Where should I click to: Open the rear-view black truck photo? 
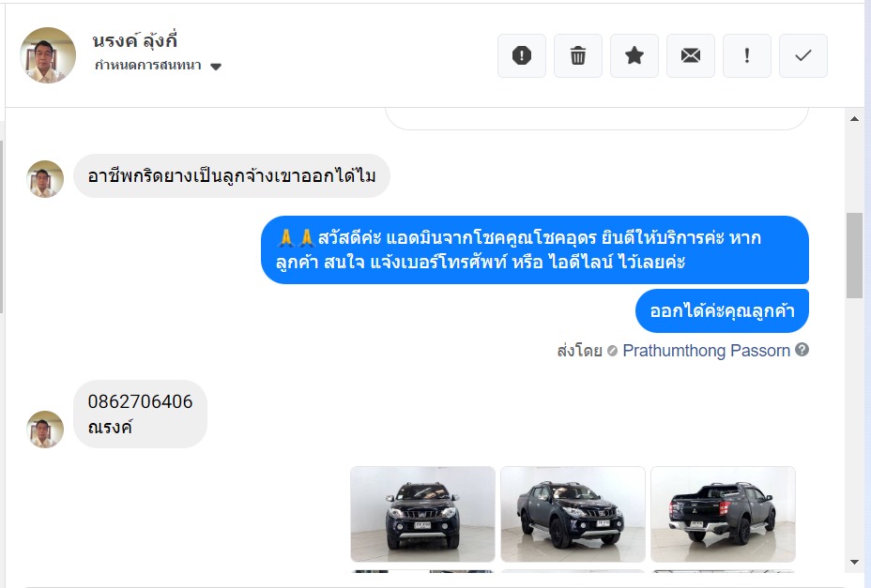coord(723,514)
